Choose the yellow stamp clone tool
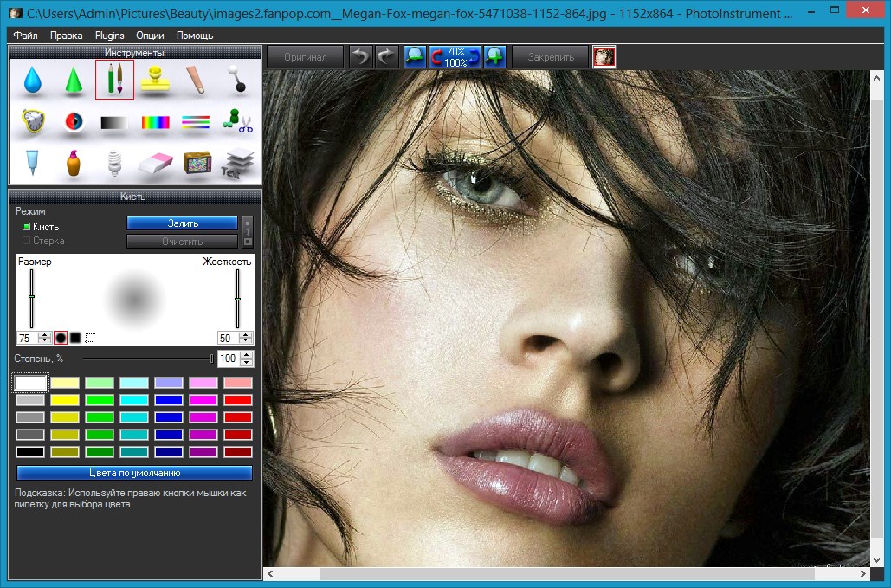Viewport: 891px width, 588px height. pyautogui.click(x=156, y=80)
